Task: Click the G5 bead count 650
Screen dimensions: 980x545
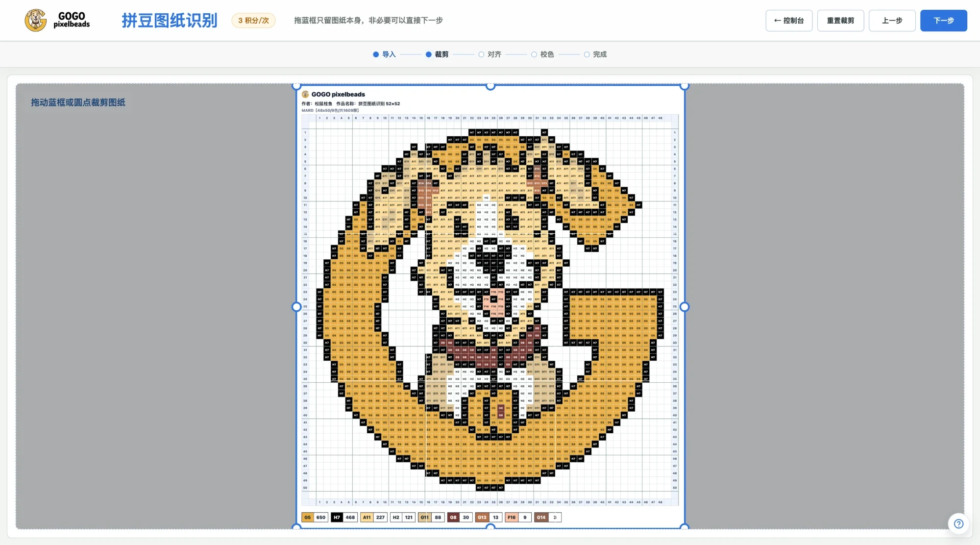Action: coord(321,517)
